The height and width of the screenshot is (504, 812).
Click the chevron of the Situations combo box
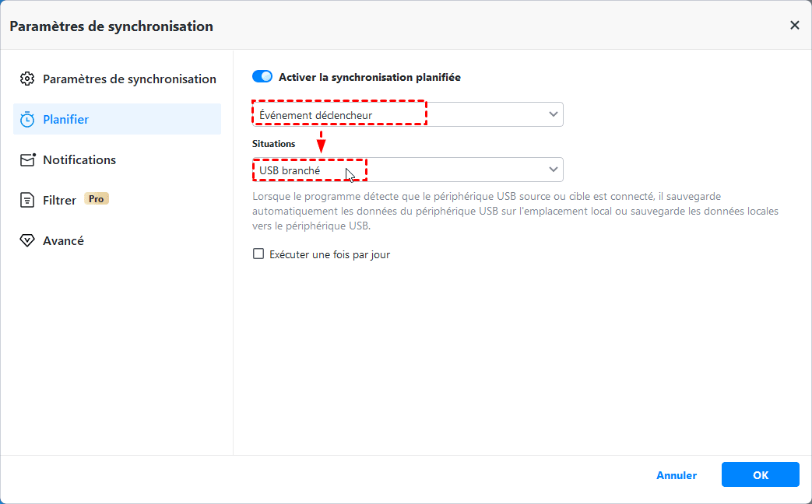click(554, 170)
